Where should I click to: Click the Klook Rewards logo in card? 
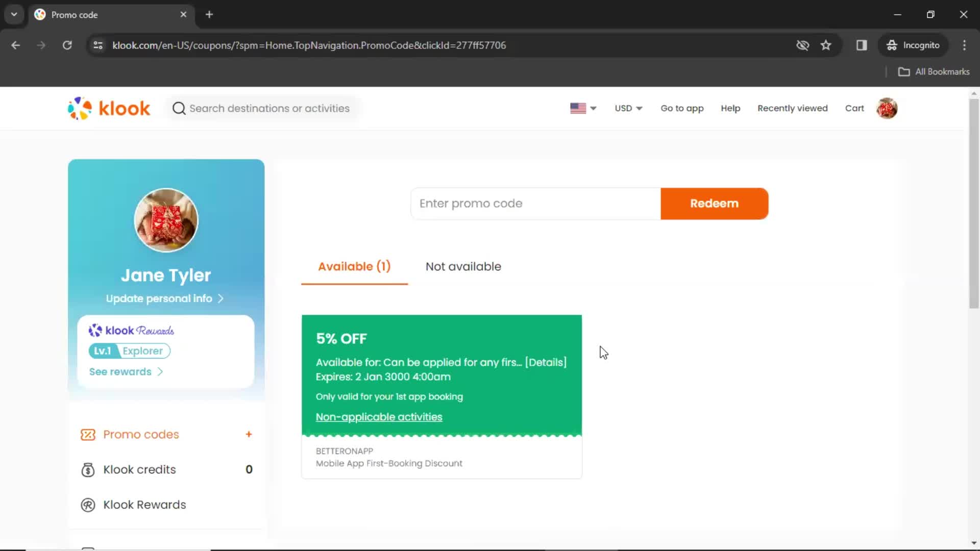(131, 331)
